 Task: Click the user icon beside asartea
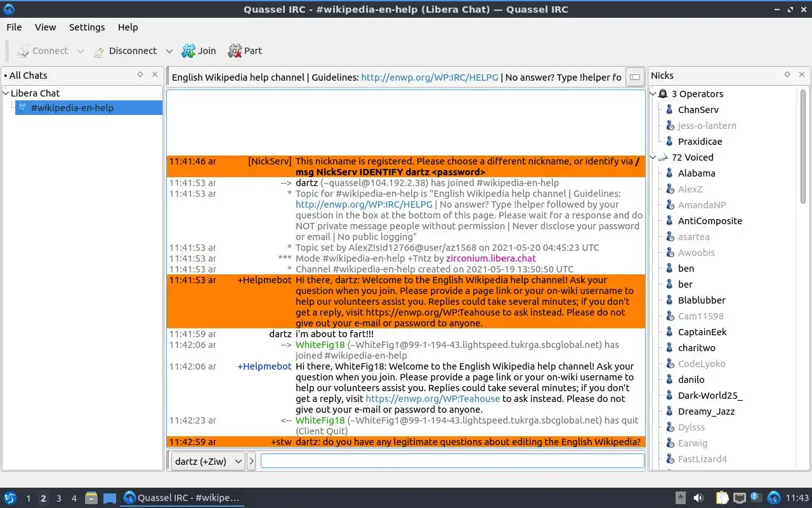click(669, 237)
